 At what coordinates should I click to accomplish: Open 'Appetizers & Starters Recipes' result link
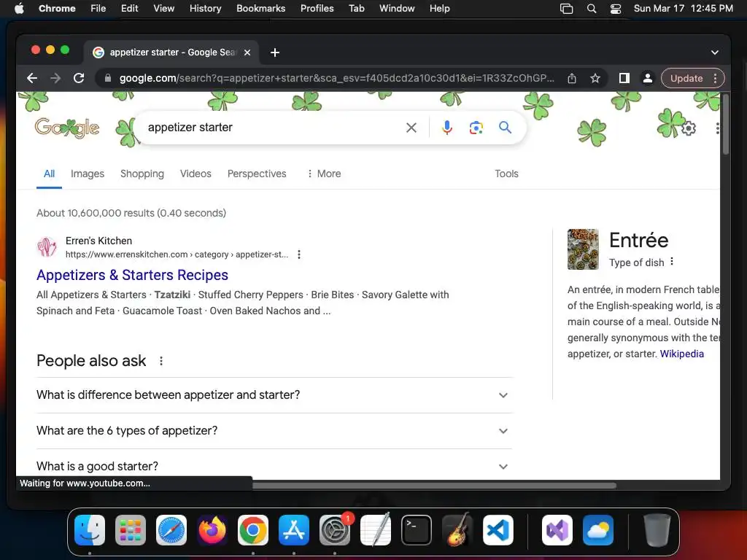click(133, 275)
